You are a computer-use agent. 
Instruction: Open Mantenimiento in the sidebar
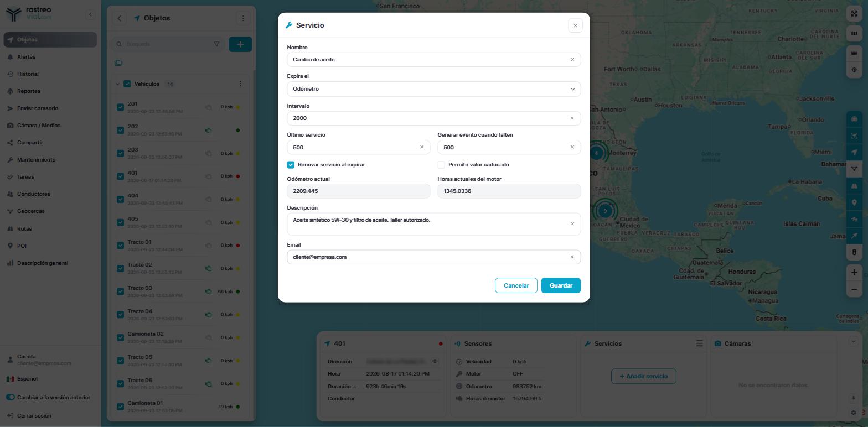(50, 160)
